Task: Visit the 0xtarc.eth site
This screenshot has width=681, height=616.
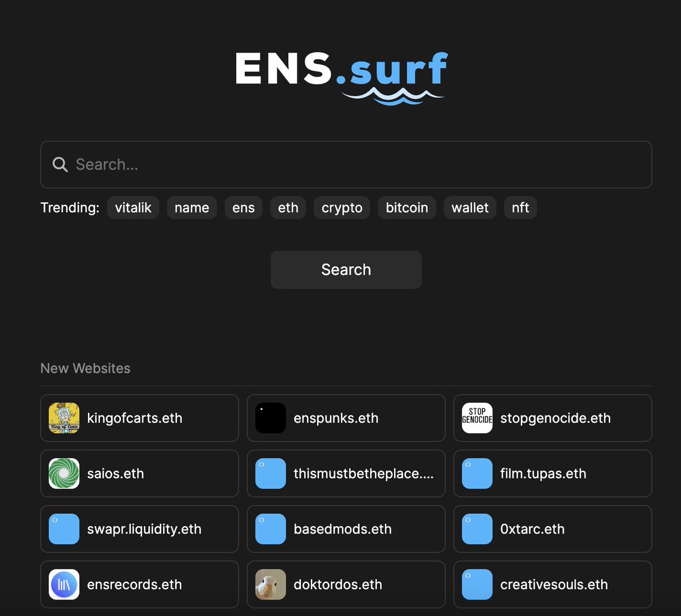Action: tap(552, 529)
